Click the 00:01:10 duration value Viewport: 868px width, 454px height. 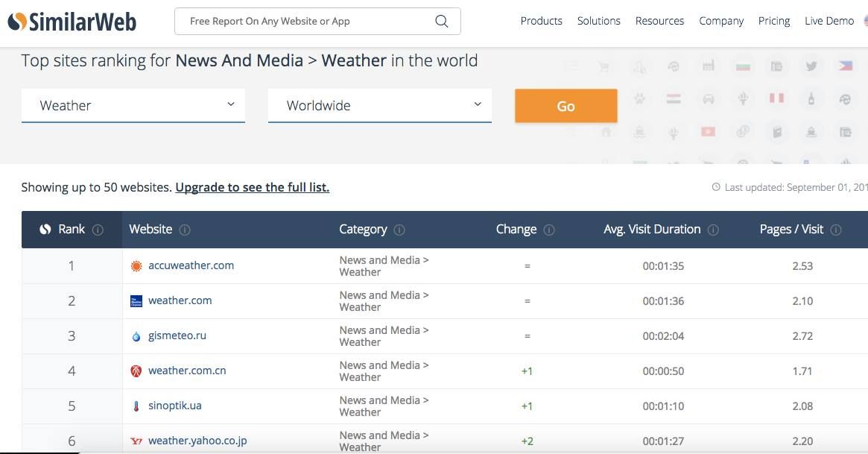tap(663, 406)
